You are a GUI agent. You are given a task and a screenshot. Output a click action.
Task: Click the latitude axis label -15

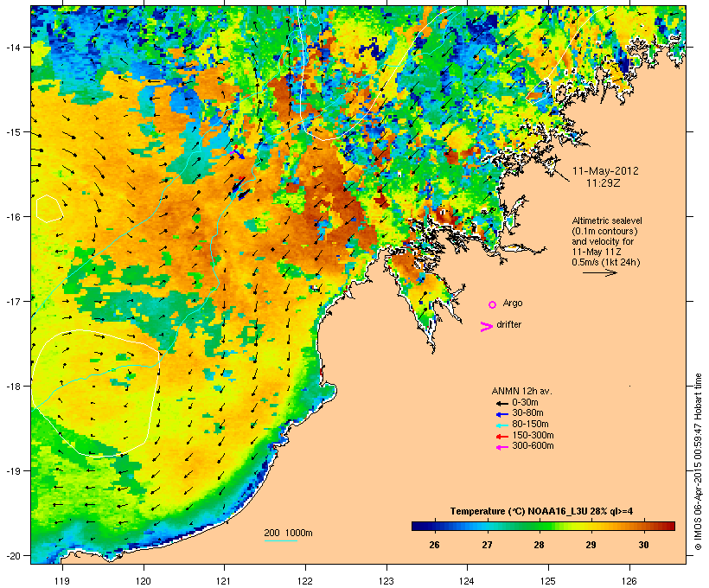coord(12,132)
